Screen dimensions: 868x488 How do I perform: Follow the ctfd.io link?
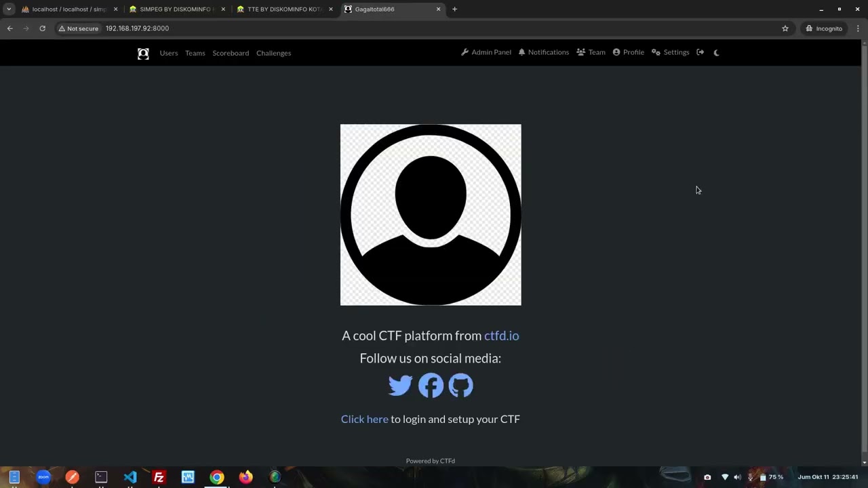(x=501, y=335)
